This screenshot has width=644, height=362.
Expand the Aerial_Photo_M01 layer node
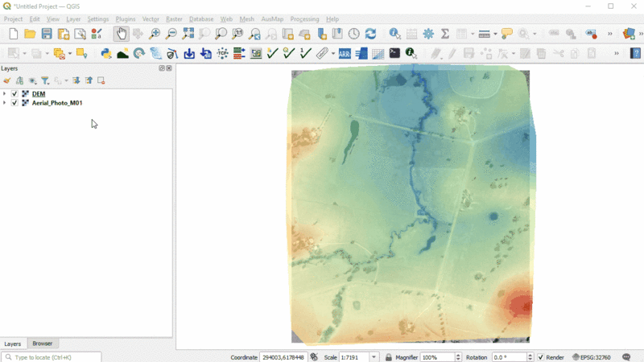[5, 103]
